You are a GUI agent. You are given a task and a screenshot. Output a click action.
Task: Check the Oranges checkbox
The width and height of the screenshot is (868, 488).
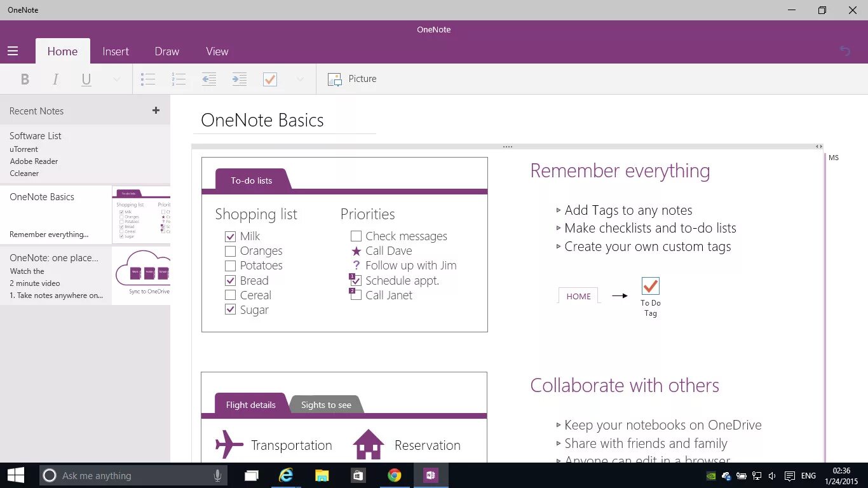(230, 251)
